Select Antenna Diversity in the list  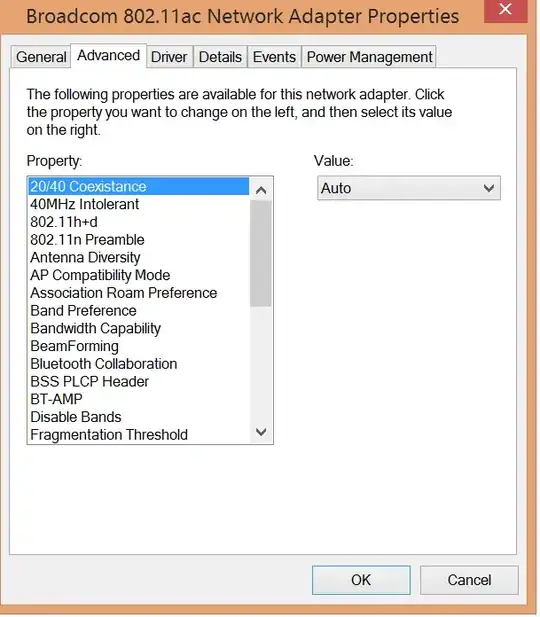139,257
